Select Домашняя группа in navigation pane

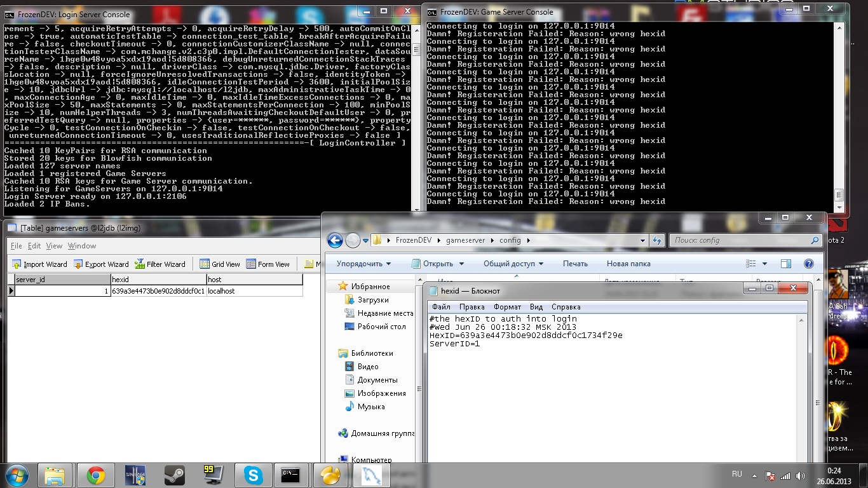pyautogui.click(x=383, y=433)
